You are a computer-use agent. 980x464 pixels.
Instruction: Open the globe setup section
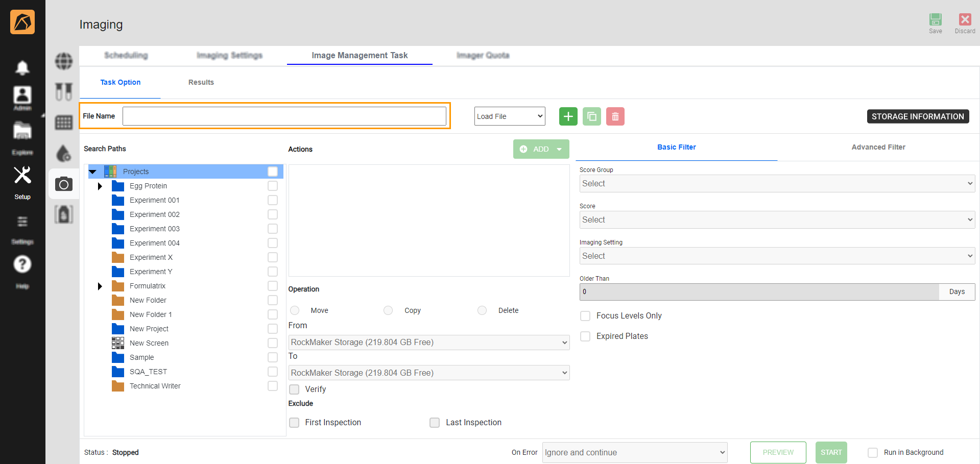(x=63, y=61)
